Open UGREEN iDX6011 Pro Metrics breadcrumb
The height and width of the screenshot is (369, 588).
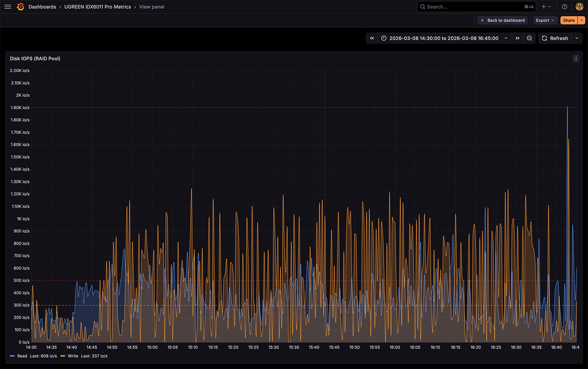pos(98,7)
